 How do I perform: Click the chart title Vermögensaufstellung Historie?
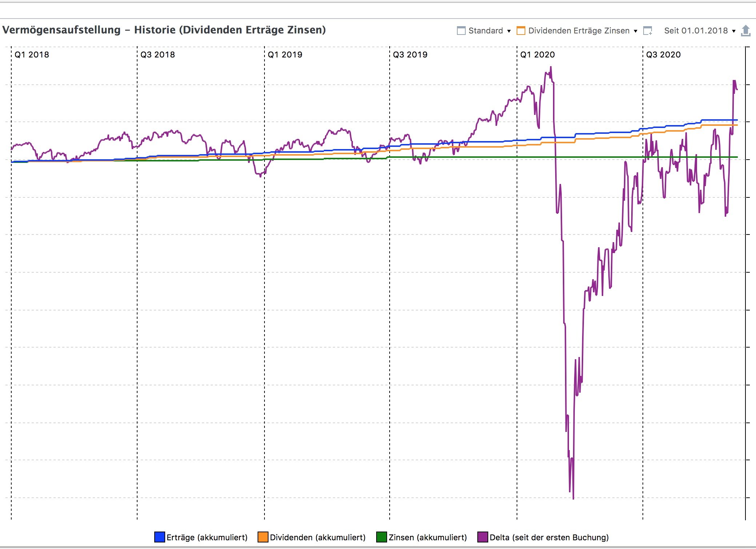[x=164, y=30]
